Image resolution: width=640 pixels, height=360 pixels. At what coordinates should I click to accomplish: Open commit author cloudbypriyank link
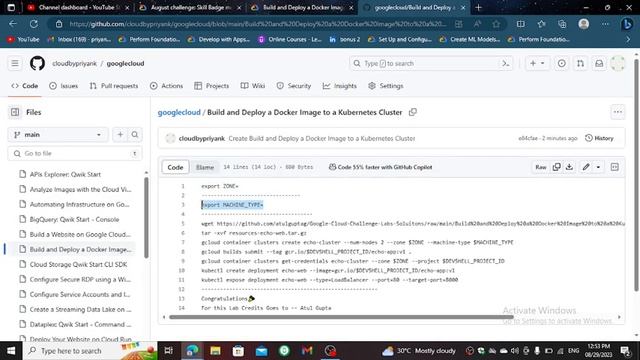pos(202,138)
